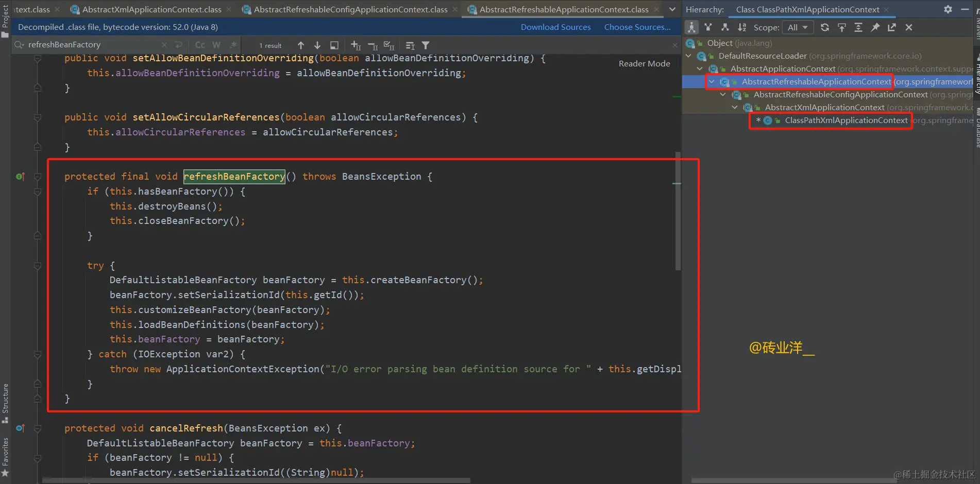Toggle Match Case search option
The width and height of the screenshot is (980, 484).
[200, 45]
